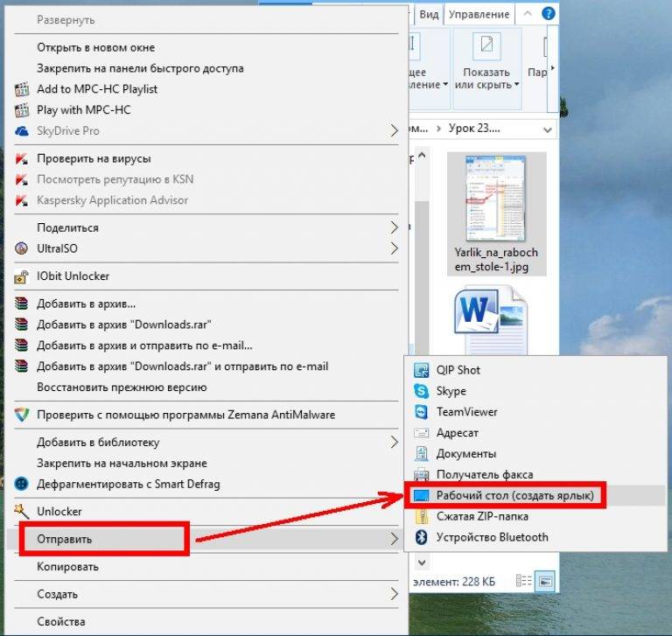
Task: Click the Kaspersky virus scan icon
Action: point(22,158)
